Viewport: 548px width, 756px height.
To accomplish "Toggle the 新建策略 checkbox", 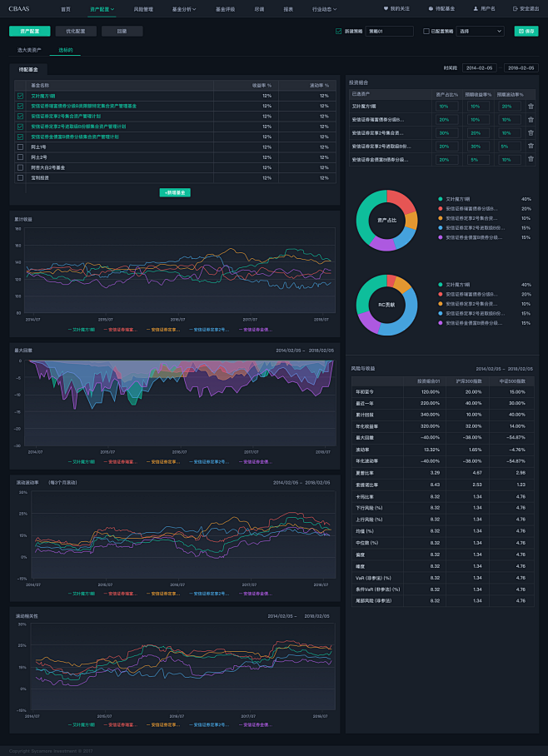I will coord(339,32).
